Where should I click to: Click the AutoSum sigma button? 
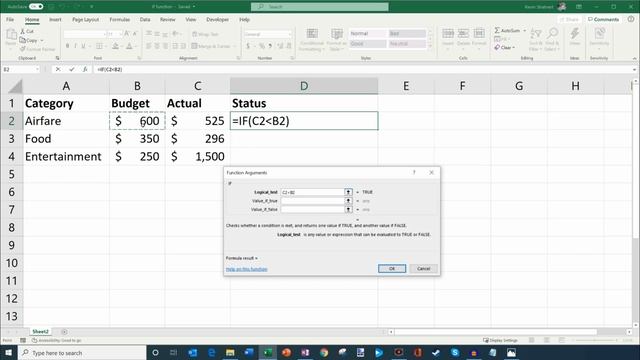click(507, 31)
